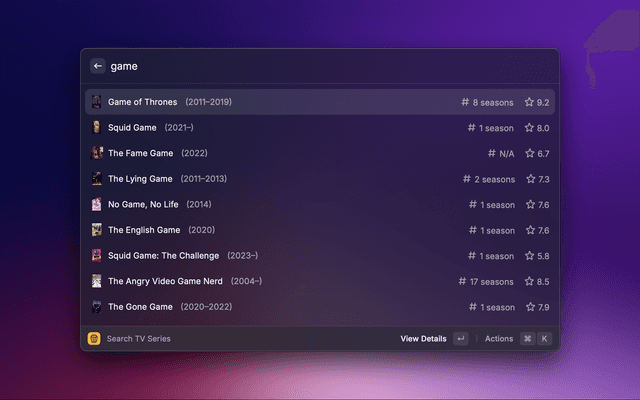Click the back arrow button
640x400 pixels.
98,66
